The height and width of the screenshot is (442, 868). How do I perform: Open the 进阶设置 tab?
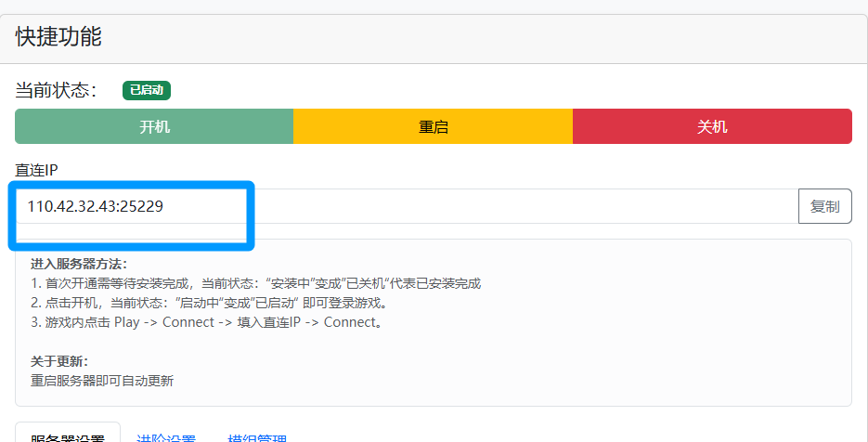click(166, 437)
